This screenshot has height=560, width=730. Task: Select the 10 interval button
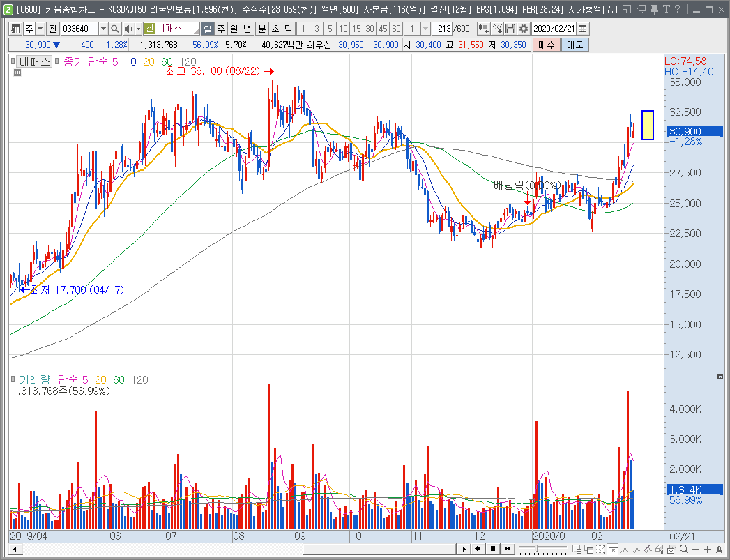coord(343,29)
